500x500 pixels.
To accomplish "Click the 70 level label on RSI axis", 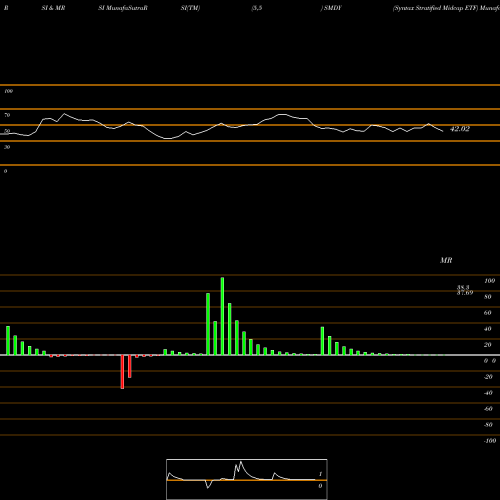I will coord(7,115).
